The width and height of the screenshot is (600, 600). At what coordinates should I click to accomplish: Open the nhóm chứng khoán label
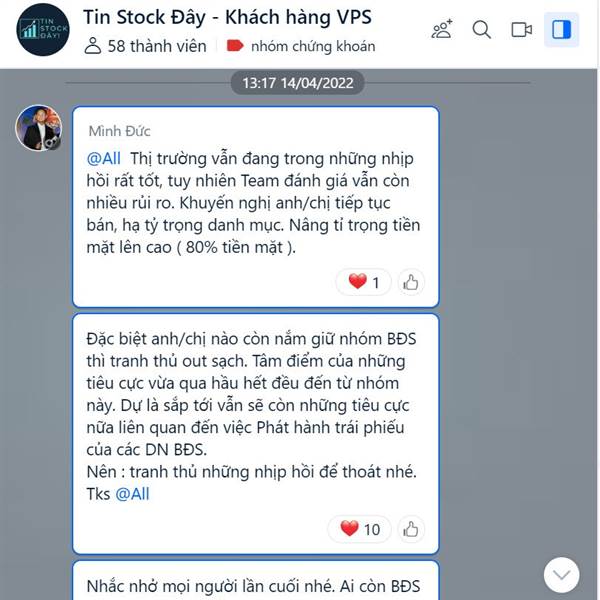pos(313,46)
